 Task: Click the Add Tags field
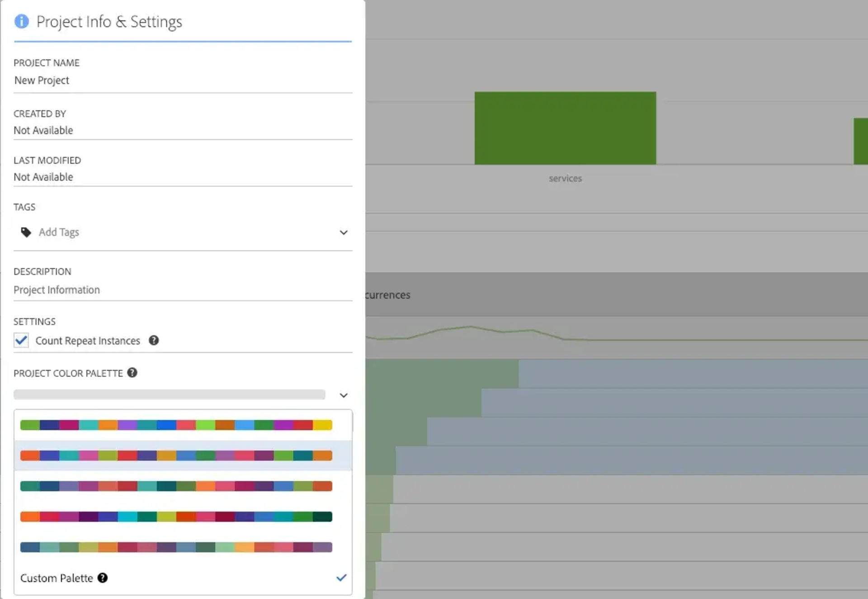tap(181, 232)
